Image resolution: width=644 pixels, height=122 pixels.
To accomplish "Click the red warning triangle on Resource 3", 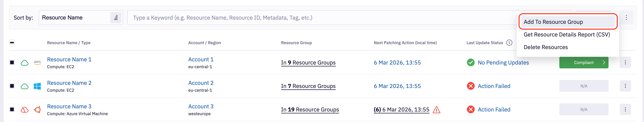I will 436,110.
